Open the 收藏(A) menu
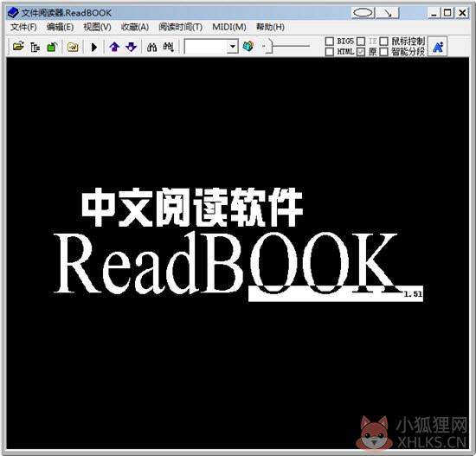The height and width of the screenshot is (456, 476). coord(135,27)
